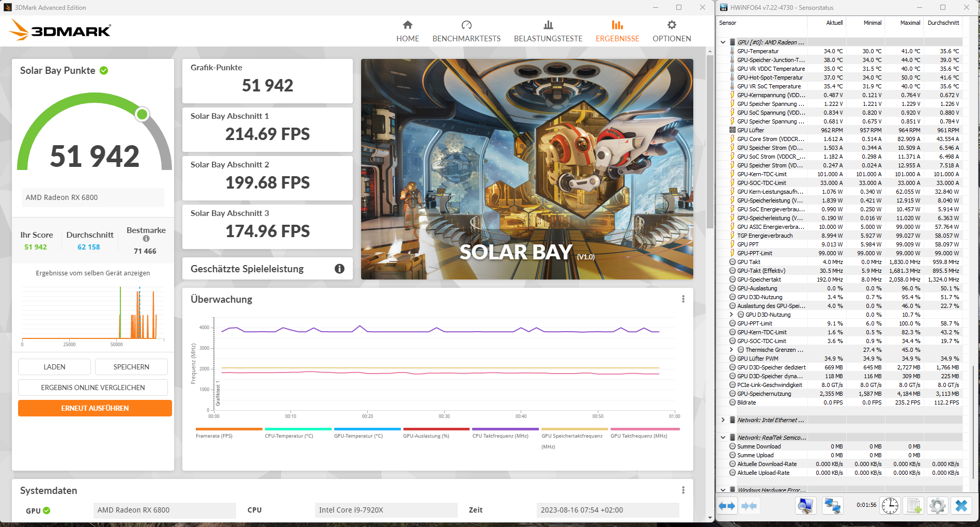Click the 0:01:56 elapsed timer in HWiNFO
Image resolution: width=980 pixels, height=527 pixels.
(866, 505)
